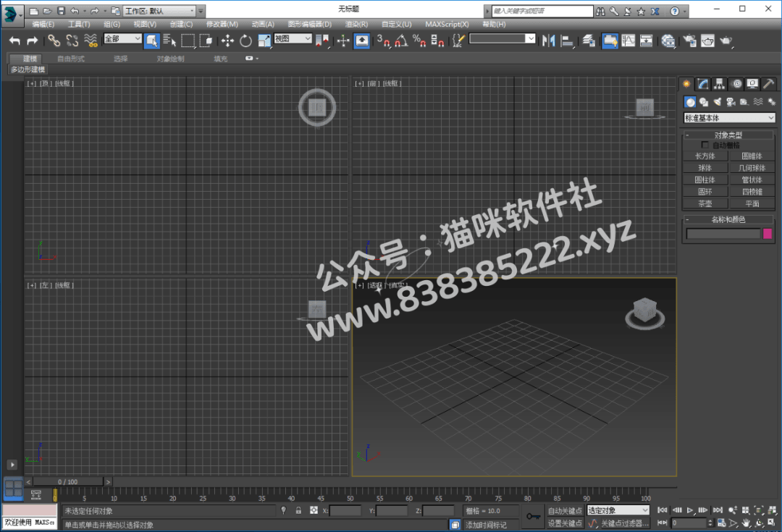782x532 pixels.
Task: Click the 茶壶 teapot button
Action: click(705, 204)
